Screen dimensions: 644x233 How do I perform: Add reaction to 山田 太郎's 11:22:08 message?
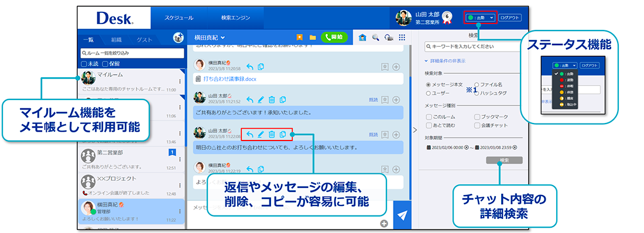tap(396, 135)
